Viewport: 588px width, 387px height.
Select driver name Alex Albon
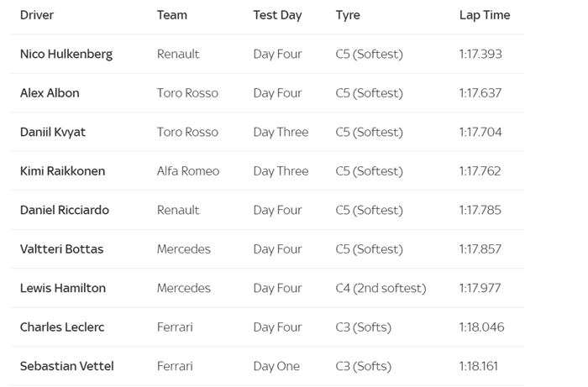click(x=50, y=93)
